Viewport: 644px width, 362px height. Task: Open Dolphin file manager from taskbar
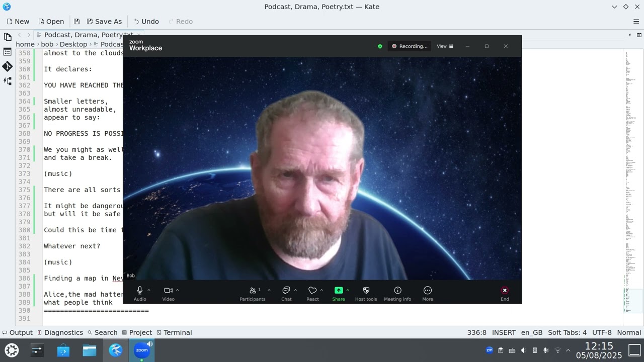tap(90, 350)
